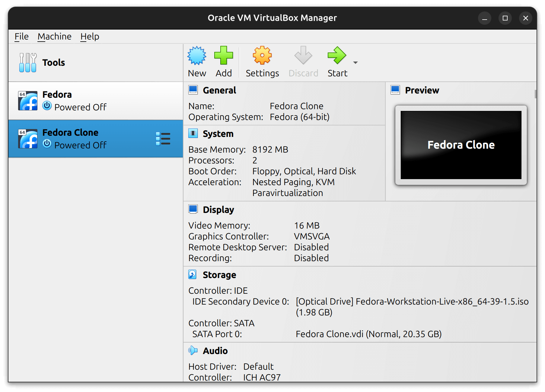Click the Preview section icon

(x=395, y=89)
